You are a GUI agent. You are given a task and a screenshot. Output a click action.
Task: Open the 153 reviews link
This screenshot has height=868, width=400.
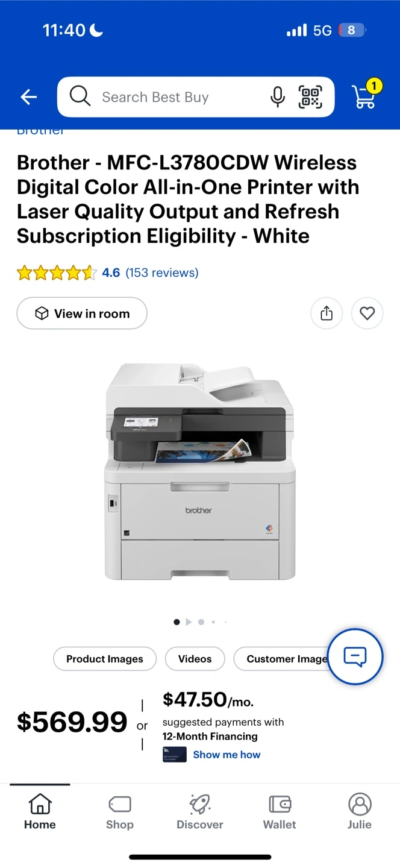point(161,272)
